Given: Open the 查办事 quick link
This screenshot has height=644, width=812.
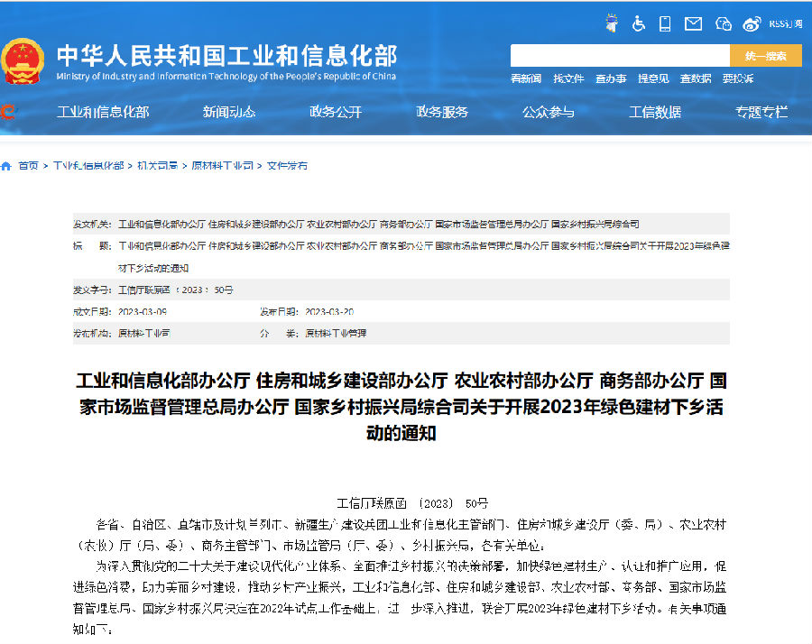Looking at the screenshot, I should click(x=611, y=78).
